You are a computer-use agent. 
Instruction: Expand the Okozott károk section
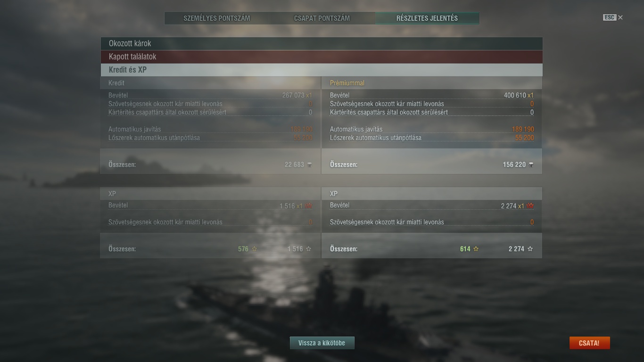[322, 43]
